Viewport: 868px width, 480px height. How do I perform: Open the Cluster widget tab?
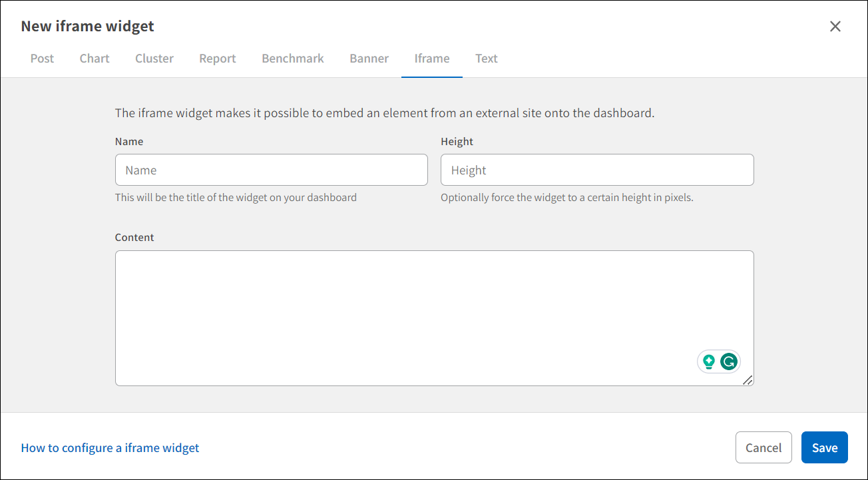point(154,59)
